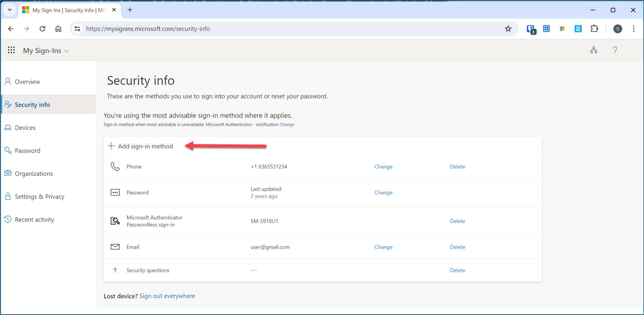Image resolution: width=644 pixels, height=315 pixels.
Task: Delete Security questions method
Action: 457,270
